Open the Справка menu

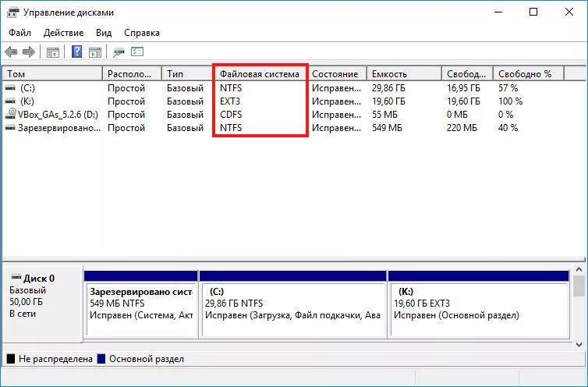coord(142,33)
